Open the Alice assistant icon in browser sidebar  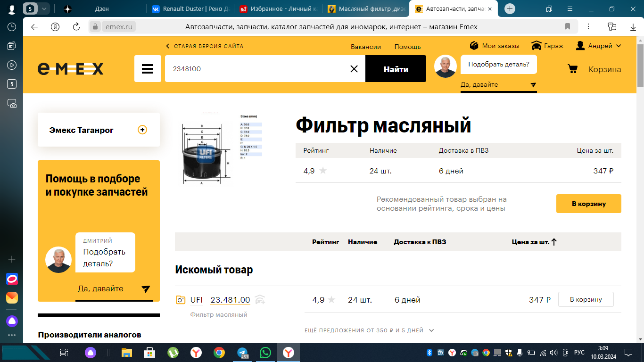click(12, 321)
